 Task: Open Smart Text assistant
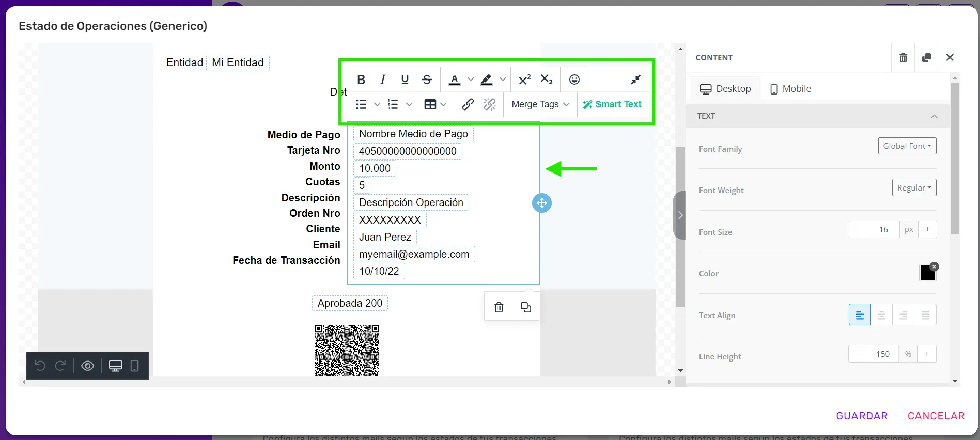[x=612, y=104]
